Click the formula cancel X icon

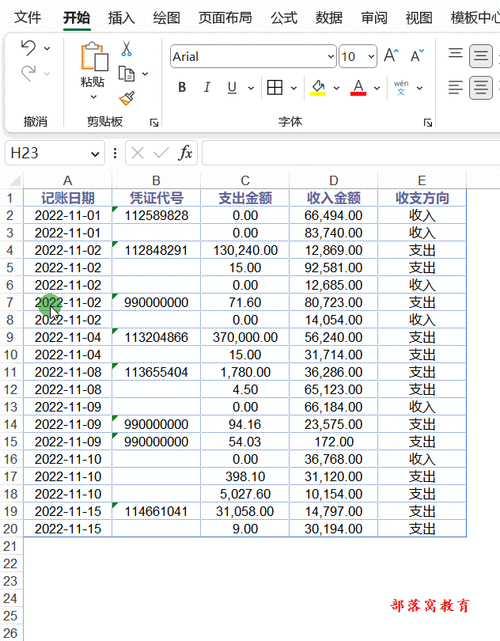click(137, 153)
